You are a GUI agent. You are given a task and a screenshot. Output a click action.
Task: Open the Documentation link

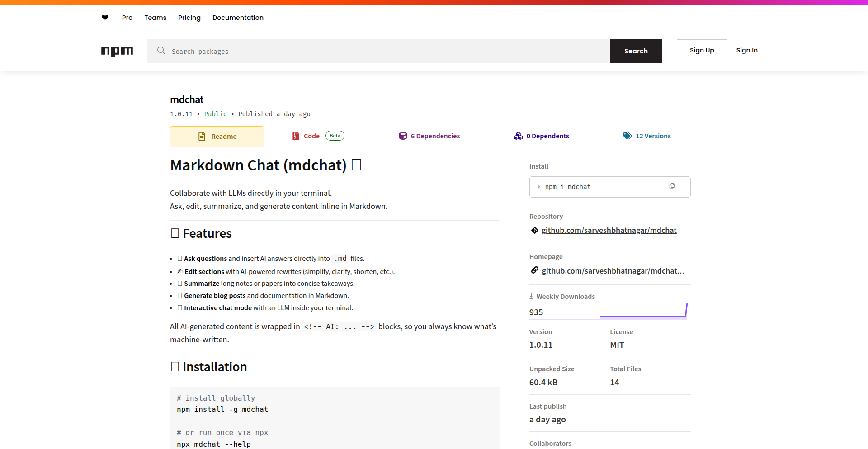(238, 18)
